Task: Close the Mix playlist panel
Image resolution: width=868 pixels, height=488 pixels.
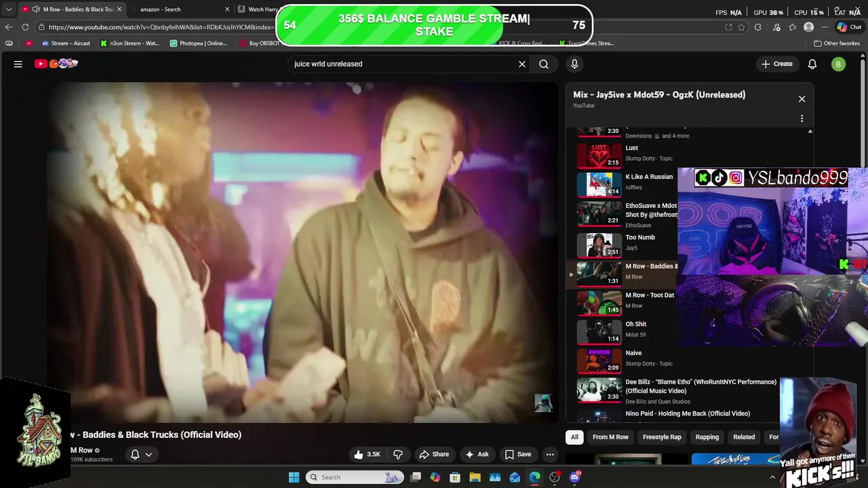Action: 802,99
